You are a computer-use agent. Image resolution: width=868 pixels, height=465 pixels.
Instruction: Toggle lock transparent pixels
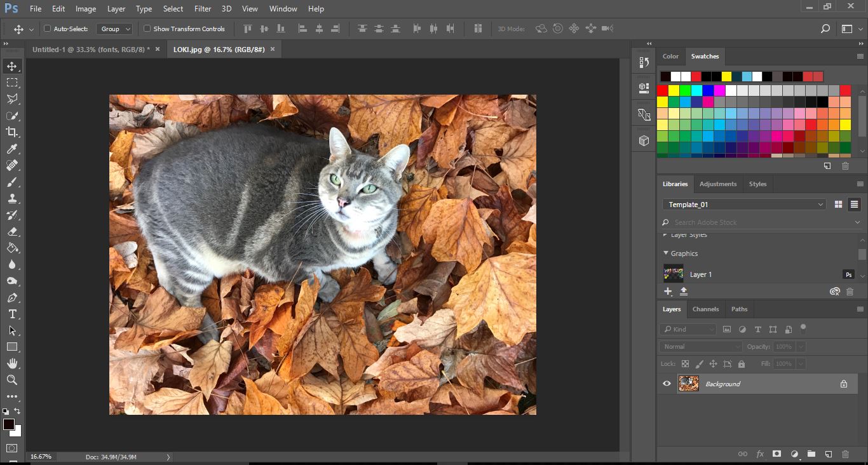pos(685,364)
